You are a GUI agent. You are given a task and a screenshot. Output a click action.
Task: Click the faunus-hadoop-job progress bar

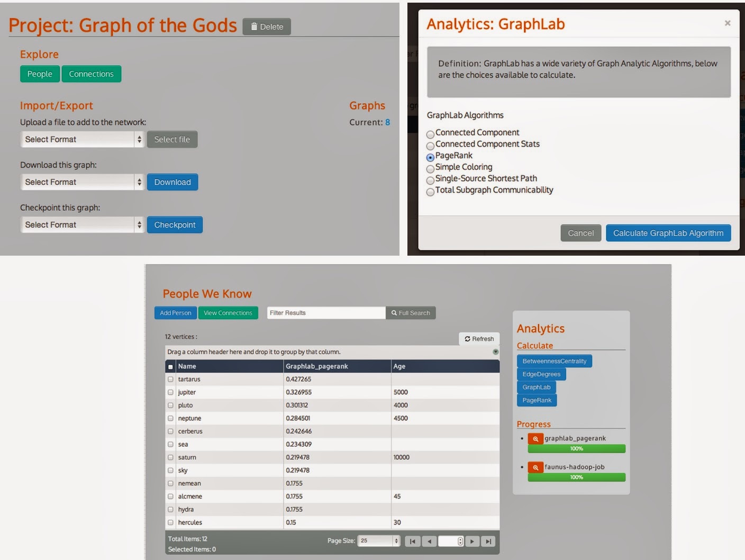point(576,477)
